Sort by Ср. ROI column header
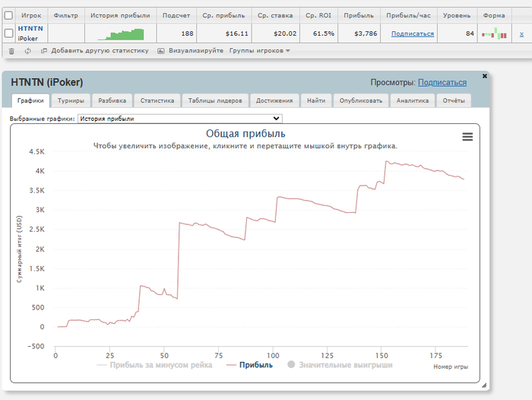Viewport: 532px width, 400px height. coord(318,16)
